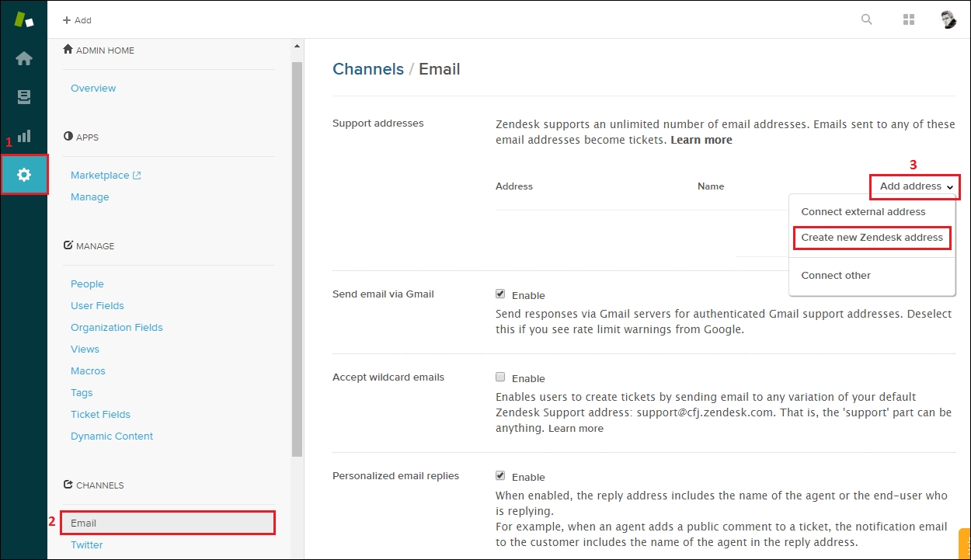971x560 pixels.
Task: Open the Reporting bar chart icon
Action: (x=24, y=136)
